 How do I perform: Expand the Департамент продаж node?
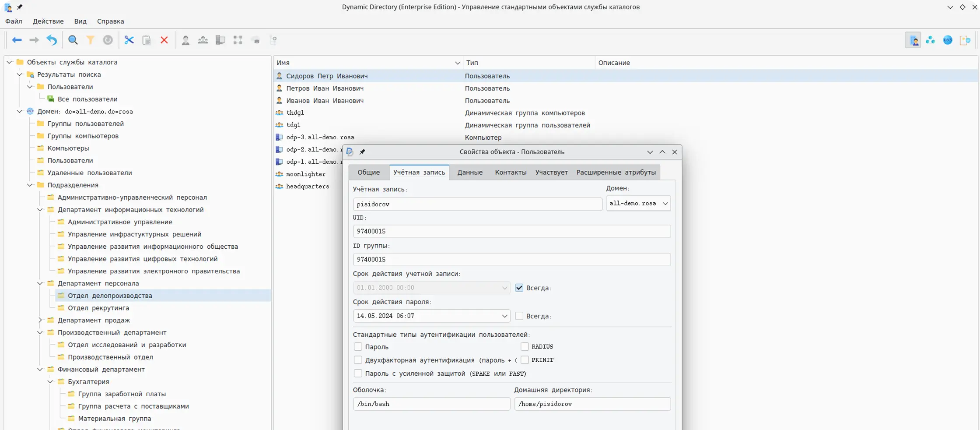[40, 320]
